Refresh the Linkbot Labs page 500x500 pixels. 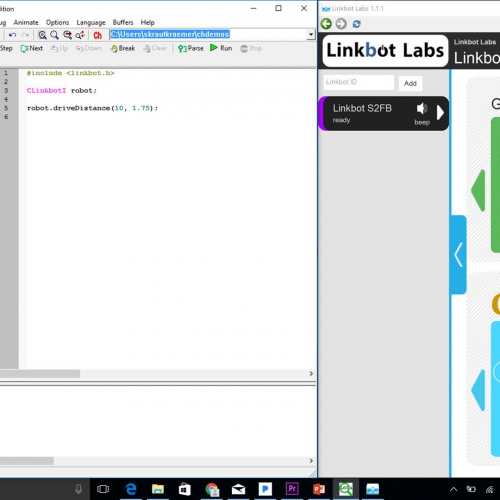(x=357, y=24)
